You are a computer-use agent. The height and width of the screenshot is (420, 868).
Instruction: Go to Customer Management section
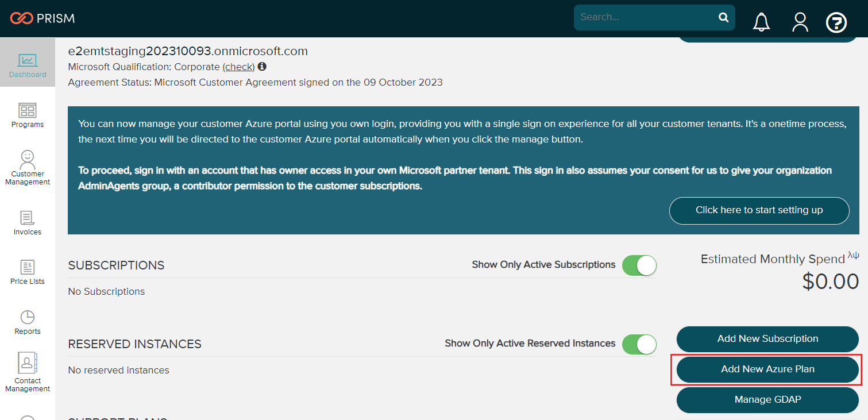28,167
